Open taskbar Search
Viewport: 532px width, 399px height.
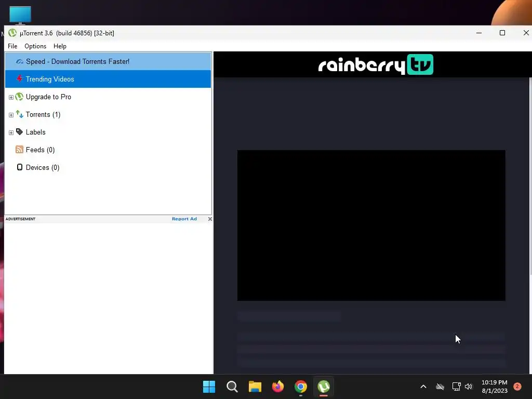pyautogui.click(x=232, y=387)
